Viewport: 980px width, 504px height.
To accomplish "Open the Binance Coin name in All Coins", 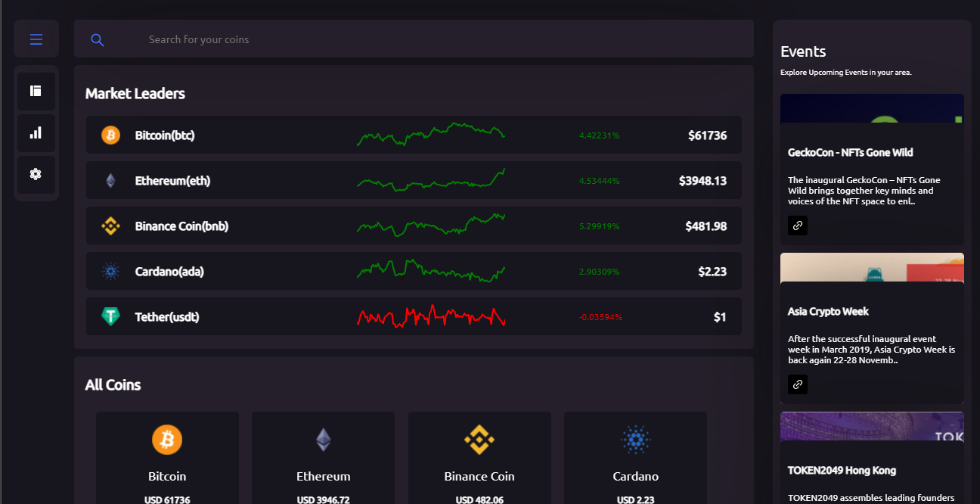I will (479, 477).
